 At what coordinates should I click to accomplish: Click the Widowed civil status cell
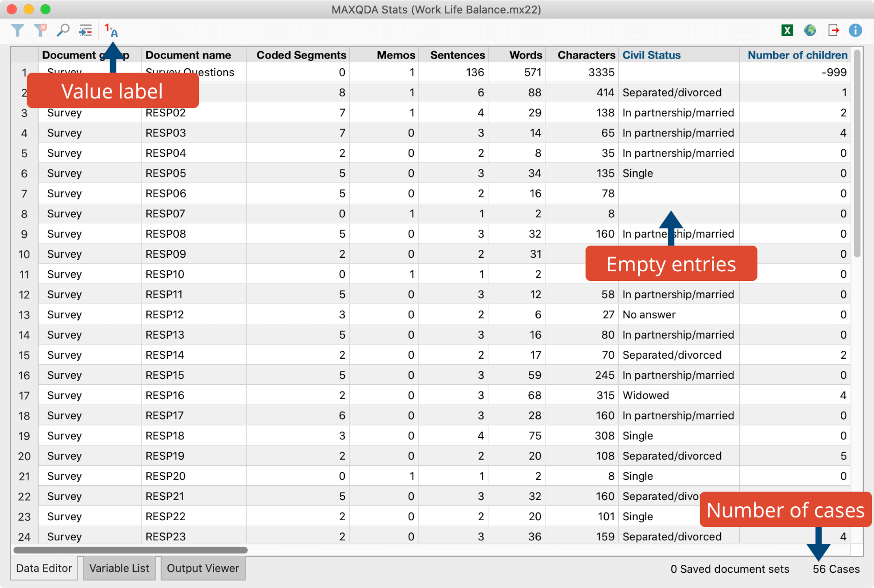(679, 395)
